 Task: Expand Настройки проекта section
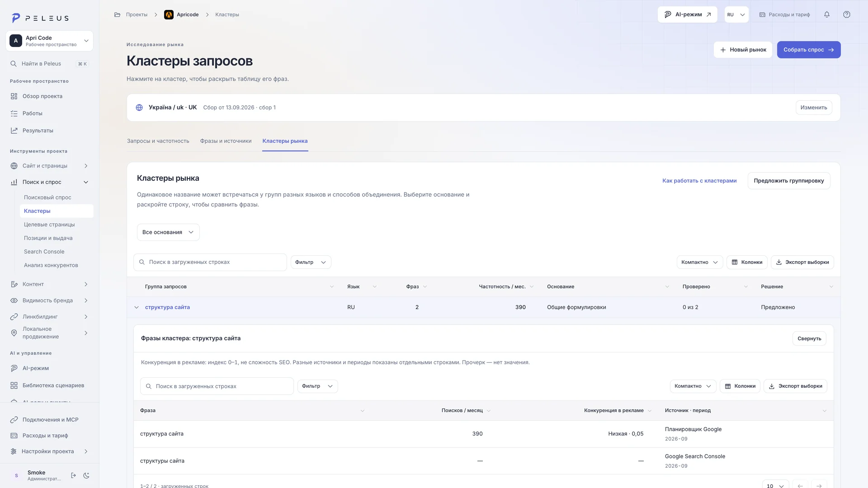(x=49, y=451)
